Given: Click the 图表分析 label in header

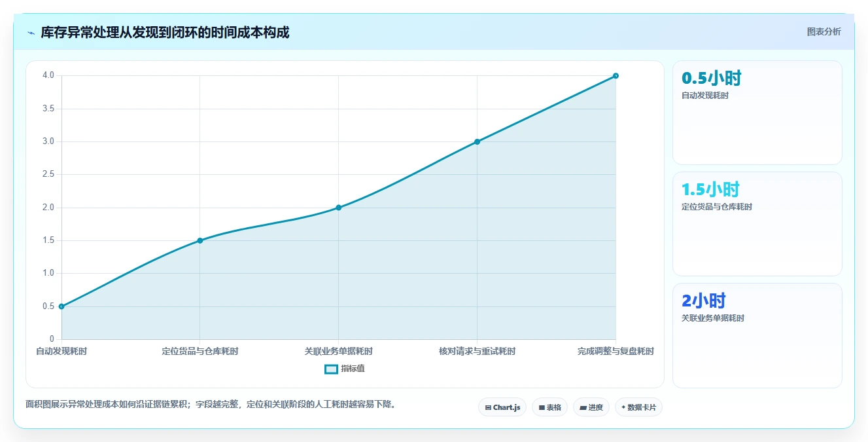Looking at the screenshot, I should point(824,31).
